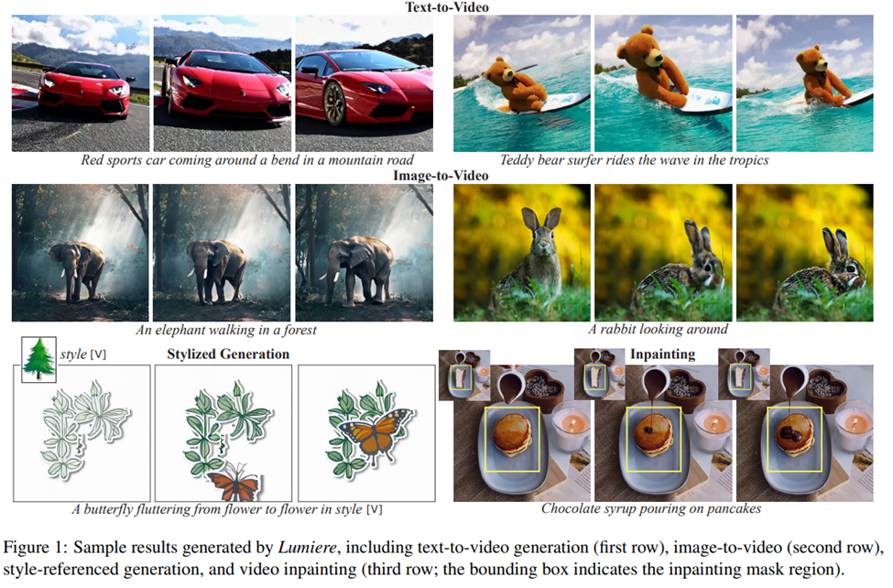Click the last rabbit looking sideways frame

(x=805, y=253)
